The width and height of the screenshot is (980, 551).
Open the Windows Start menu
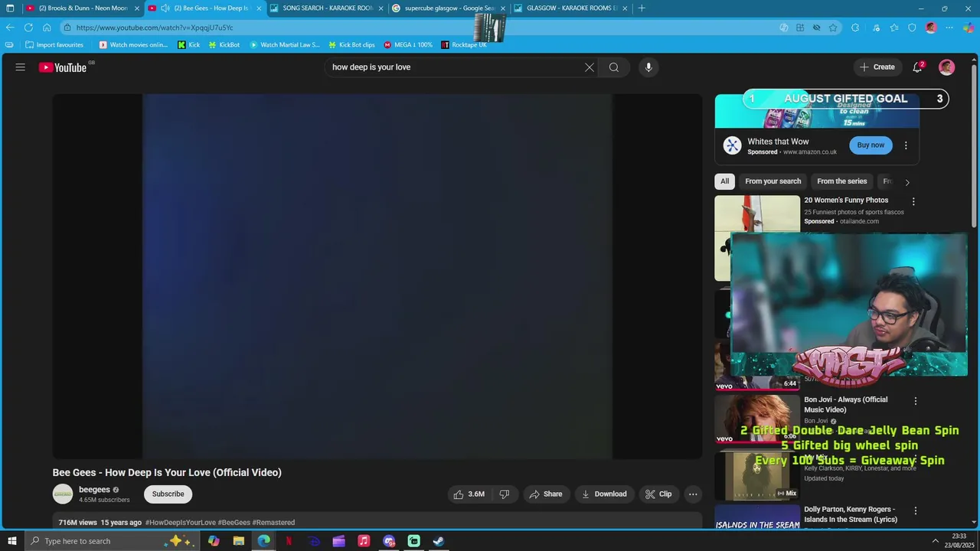click(x=11, y=541)
